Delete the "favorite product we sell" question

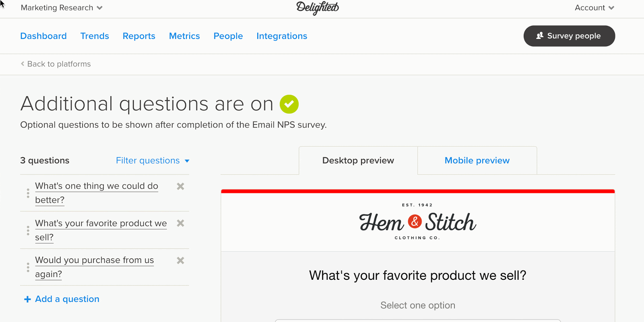tap(180, 223)
